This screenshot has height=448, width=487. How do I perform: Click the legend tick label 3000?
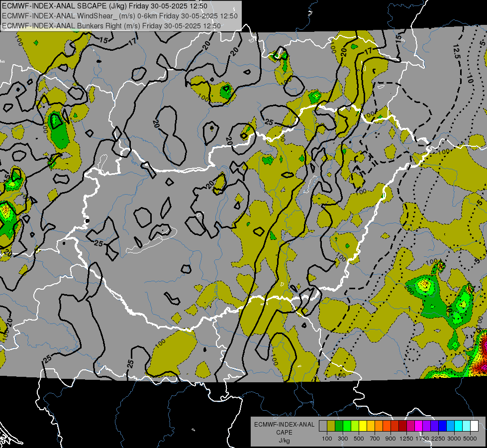[x=454, y=439]
